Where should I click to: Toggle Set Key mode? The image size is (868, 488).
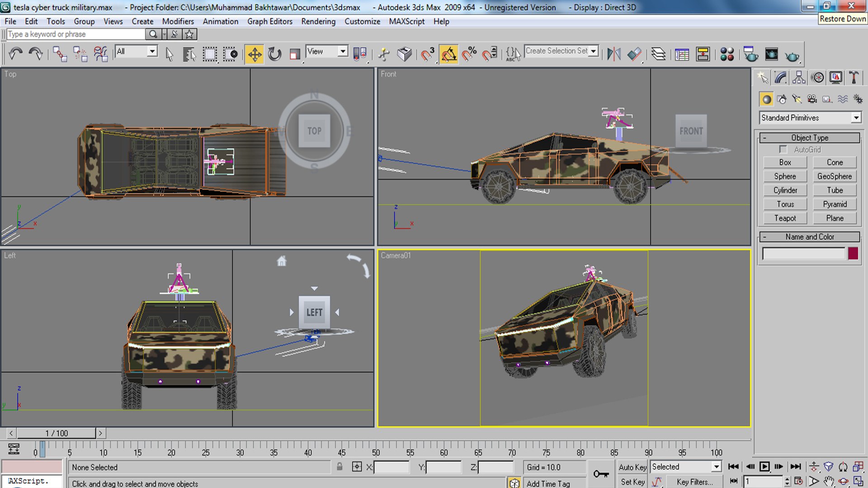[x=632, y=482]
